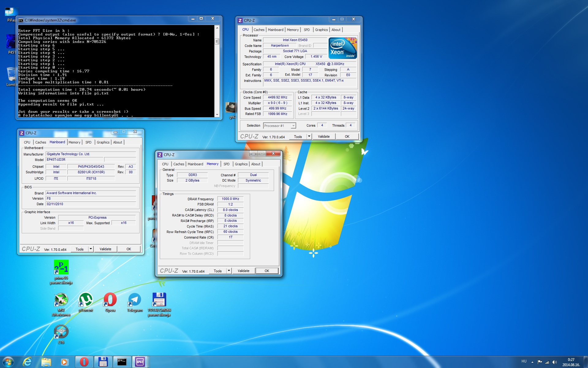Open Mainboard tab in top-right CPU-Z window
Screen dimensions: 588x368
(x=276, y=30)
